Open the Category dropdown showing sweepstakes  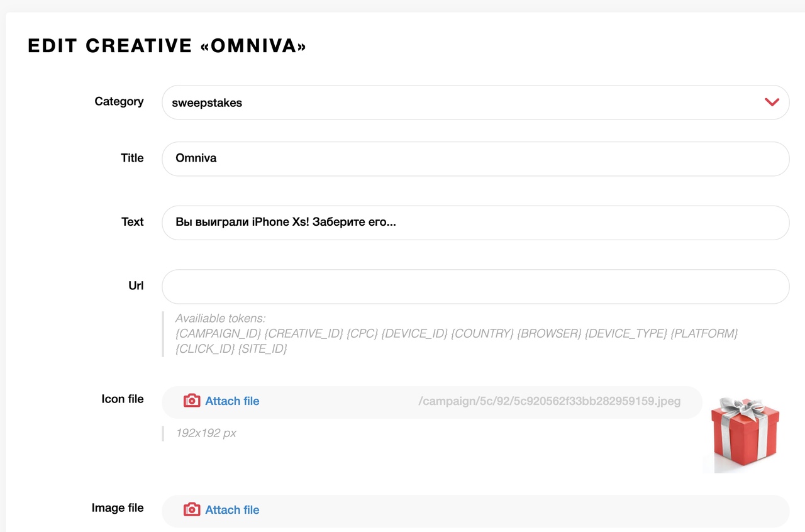[475, 103]
